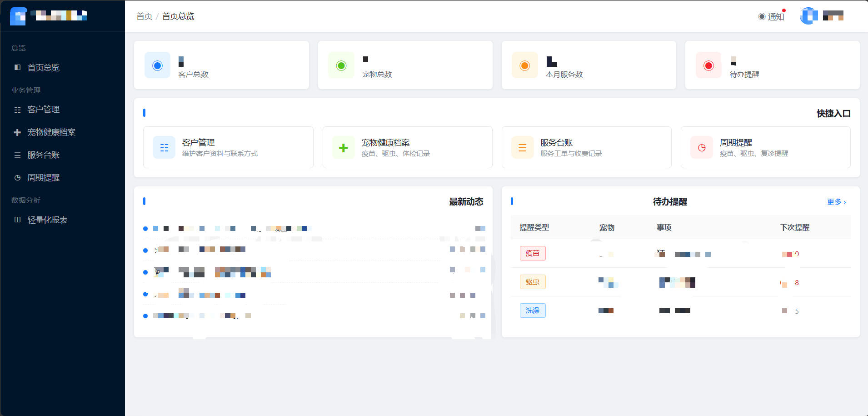Click the 事项 column header

(664, 227)
